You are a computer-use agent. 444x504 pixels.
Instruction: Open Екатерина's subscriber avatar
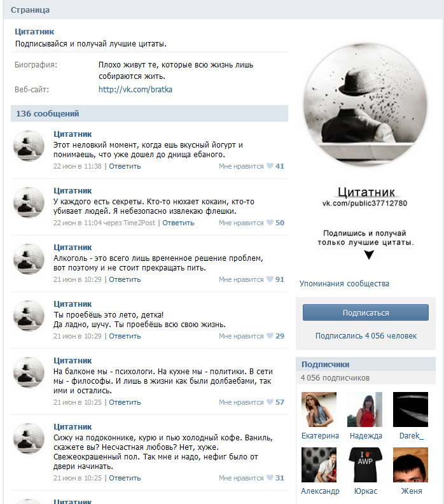(x=319, y=409)
